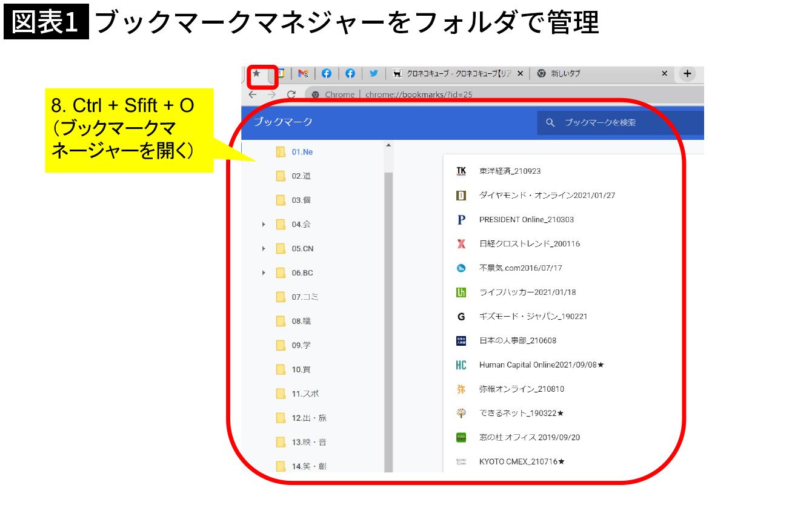The image size is (812, 505).
Task: Switch to the 新しいタブ tab
Action: pyautogui.click(x=600, y=73)
